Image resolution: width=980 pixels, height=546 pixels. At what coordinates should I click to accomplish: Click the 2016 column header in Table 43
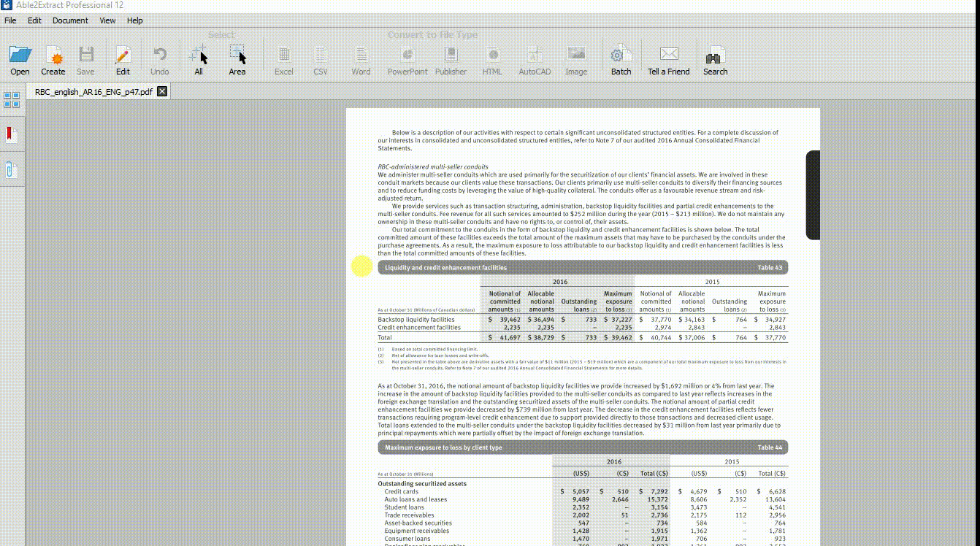pyautogui.click(x=559, y=282)
